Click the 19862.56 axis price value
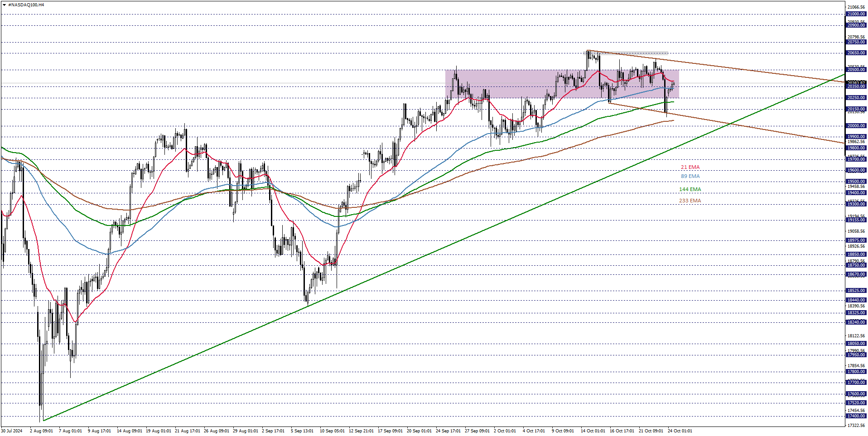 click(x=856, y=142)
